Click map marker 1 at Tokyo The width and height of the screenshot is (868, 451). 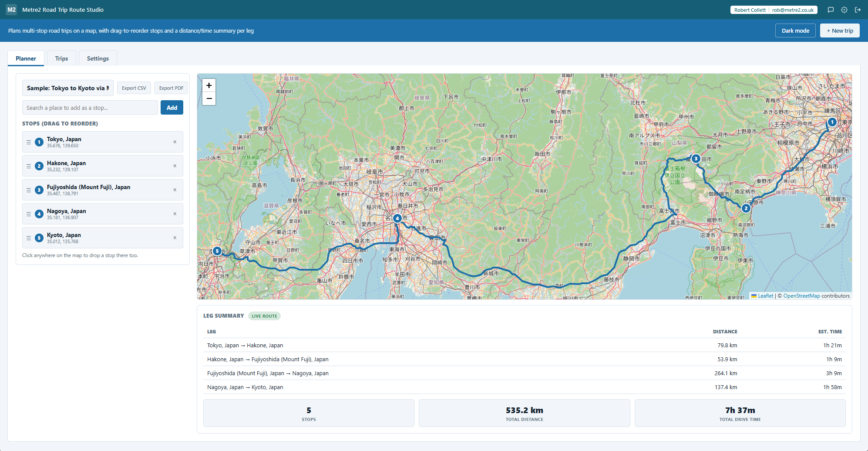pos(832,122)
